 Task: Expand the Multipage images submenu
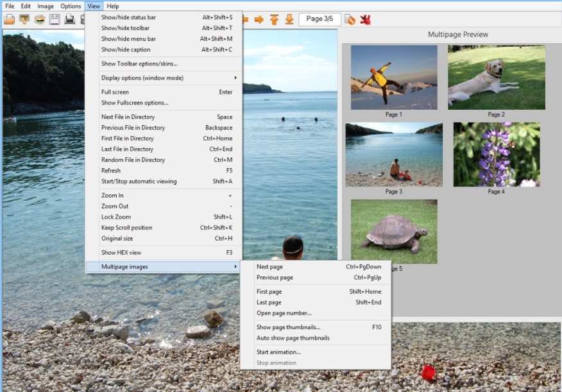(x=164, y=267)
